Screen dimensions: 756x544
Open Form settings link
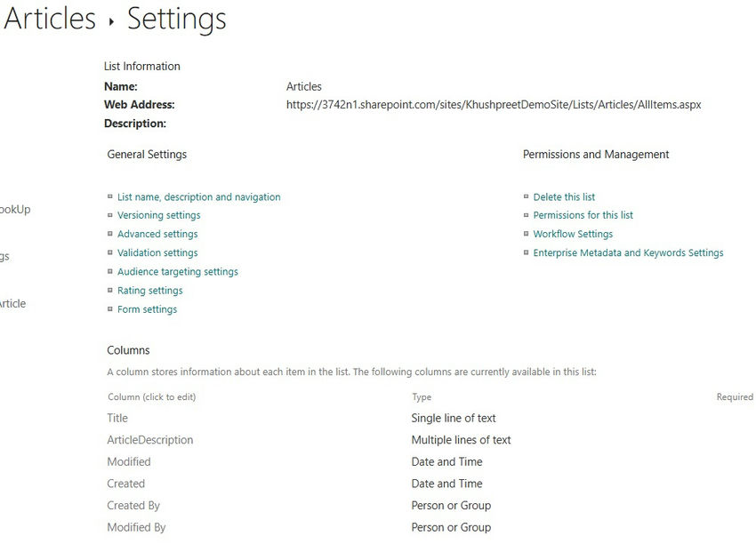(147, 309)
